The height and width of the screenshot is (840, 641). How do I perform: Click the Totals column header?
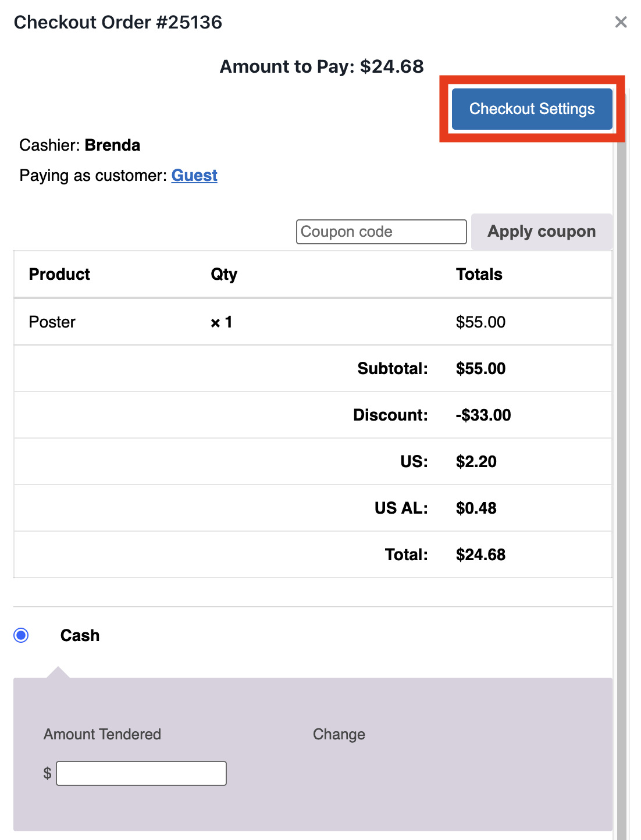[479, 275]
